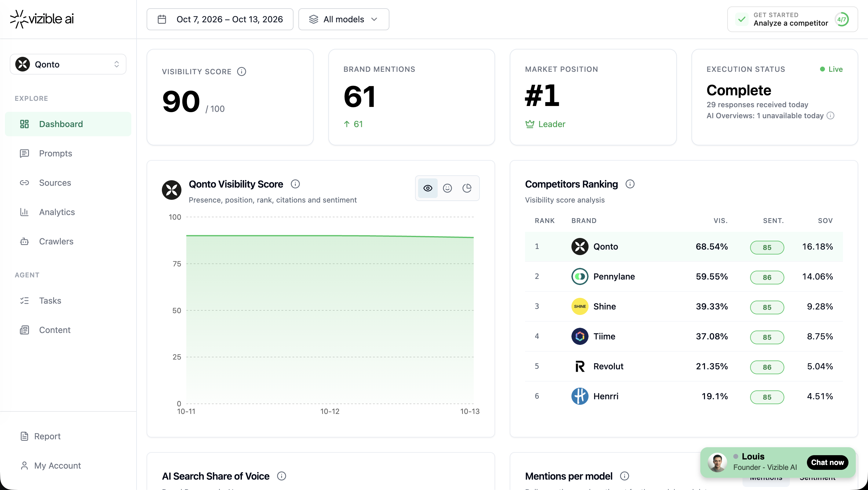868x490 pixels.
Task: Select the Pennylane ranking row name
Action: 614,276
